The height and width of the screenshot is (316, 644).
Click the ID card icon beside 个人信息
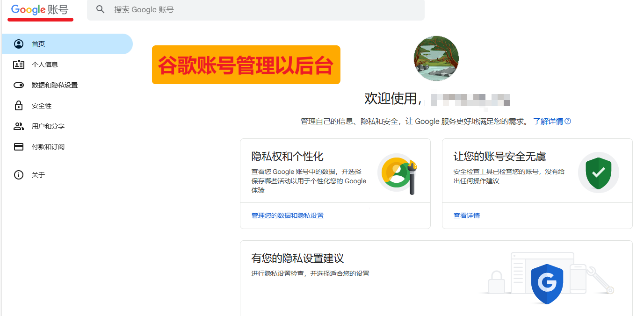coord(19,65)
